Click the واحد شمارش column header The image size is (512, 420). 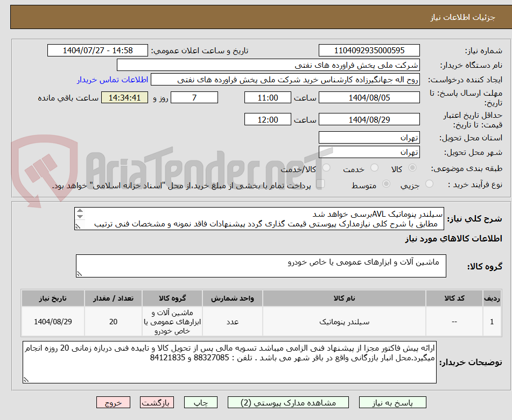233,298
